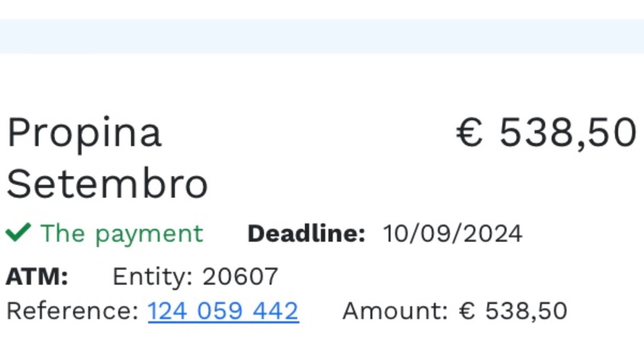
Task: Click the "Amount:" label in the ATM details
Action: coord(395,311)
